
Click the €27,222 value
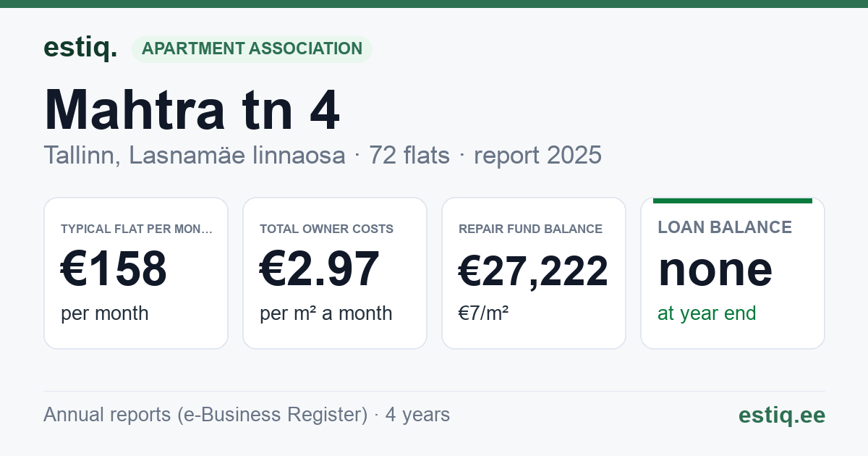(533, 272)
